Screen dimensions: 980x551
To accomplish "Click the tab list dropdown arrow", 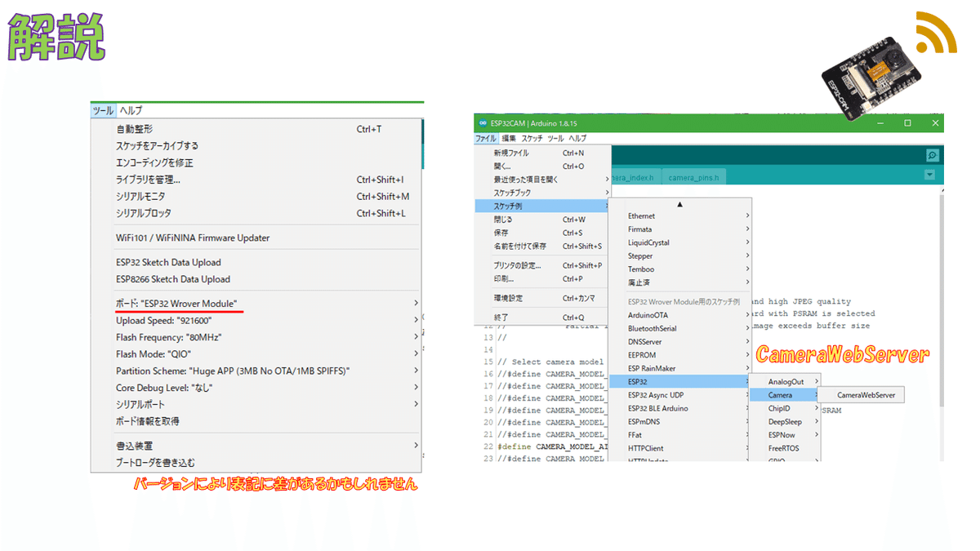I will pos(929,175).
